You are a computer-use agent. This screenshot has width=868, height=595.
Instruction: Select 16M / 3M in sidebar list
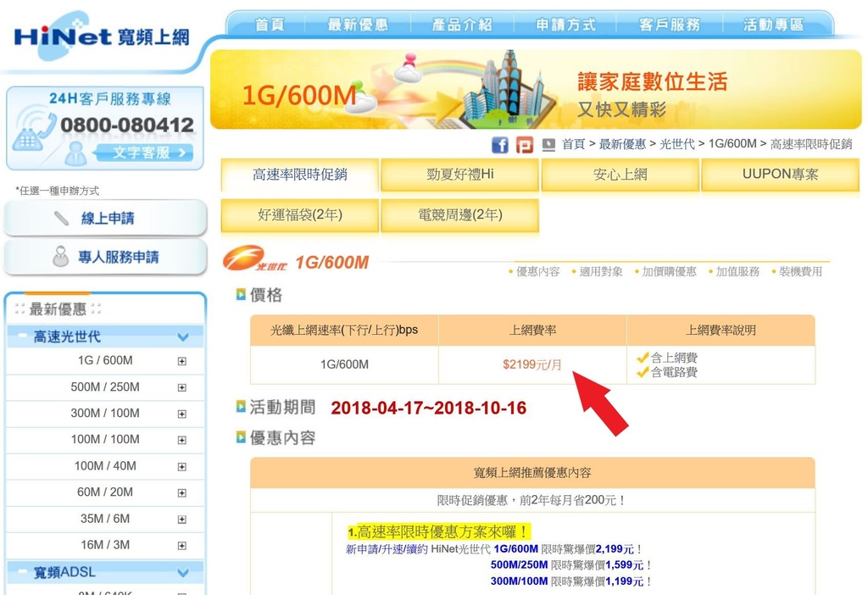(105, 545)
